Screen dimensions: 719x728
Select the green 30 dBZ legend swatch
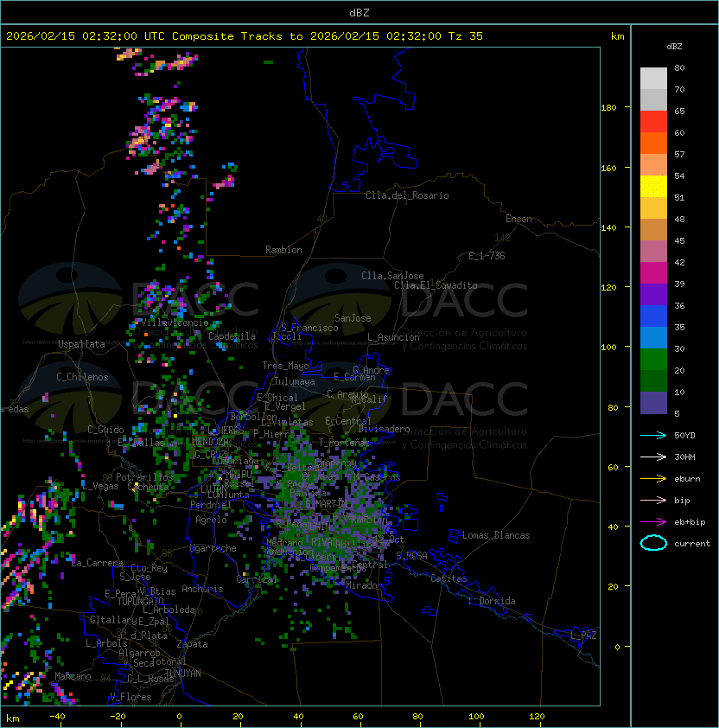653,360
